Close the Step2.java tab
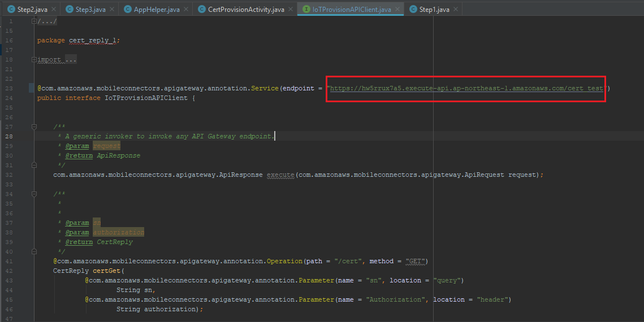This screenshot has width=644, height=322. 53,9
